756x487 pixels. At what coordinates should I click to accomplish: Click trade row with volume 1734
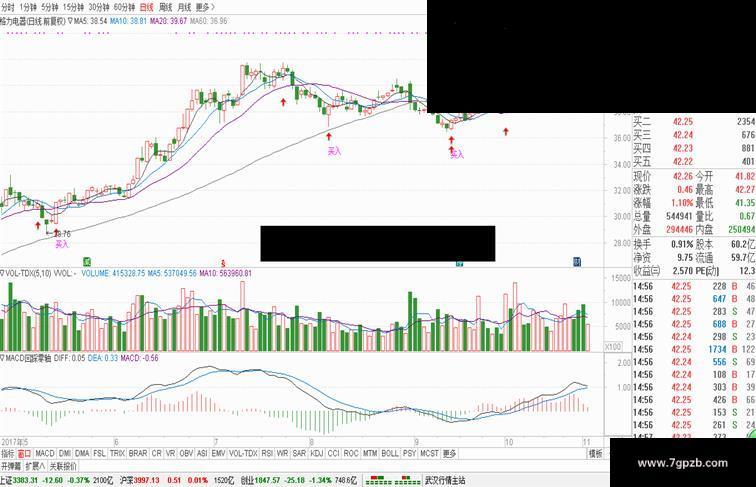click(694, 349)
